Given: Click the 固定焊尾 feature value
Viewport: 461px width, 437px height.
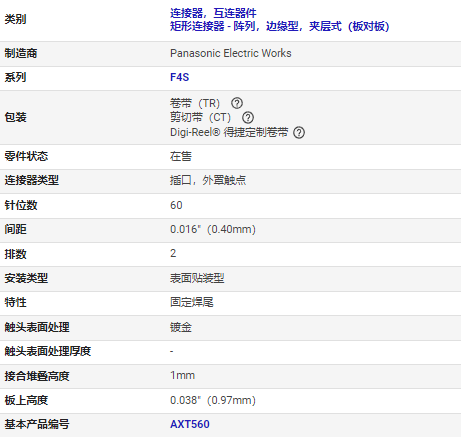Looking at the screenshot, I should click(x=192, y=302).
